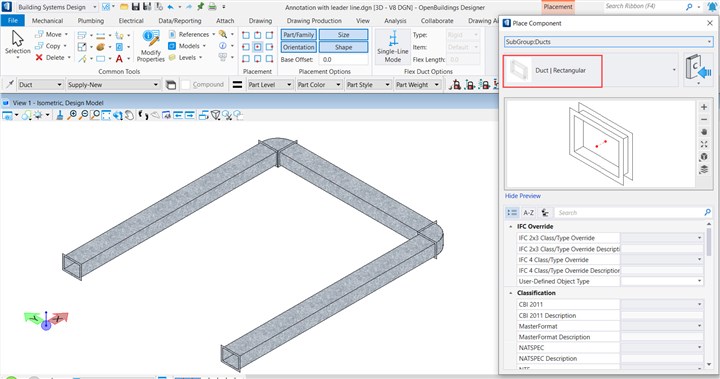Click the preview pan hand button
Image resolution: width=720 pixels, height=379 pixels.
703,132
